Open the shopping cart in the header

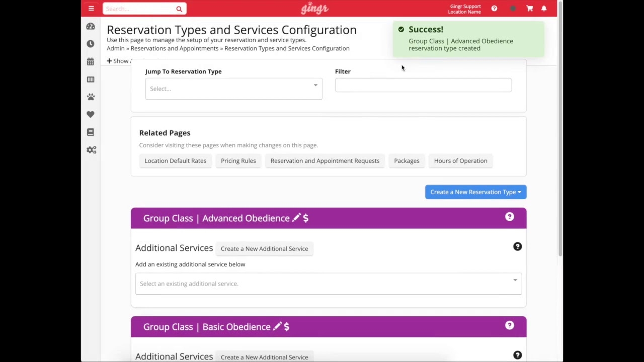click(x=529, y=9)
